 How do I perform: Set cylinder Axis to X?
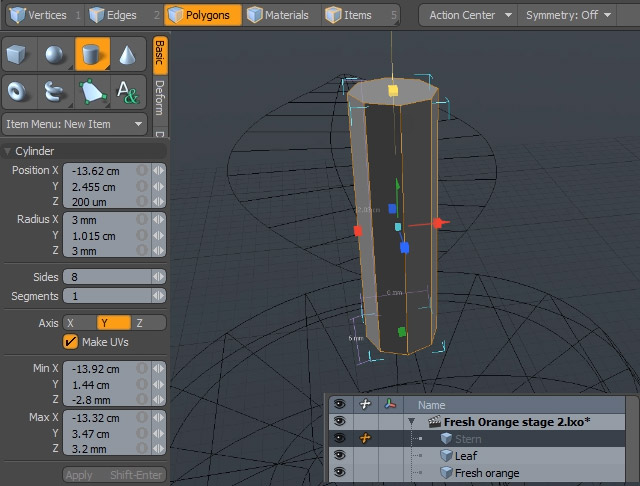coord(80,323)
